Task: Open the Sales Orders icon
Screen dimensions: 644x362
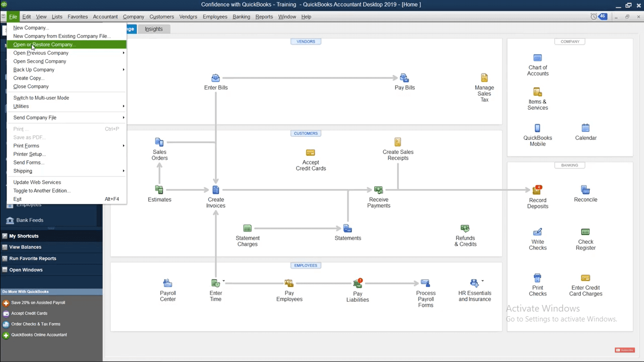Action: pos(159,142)
